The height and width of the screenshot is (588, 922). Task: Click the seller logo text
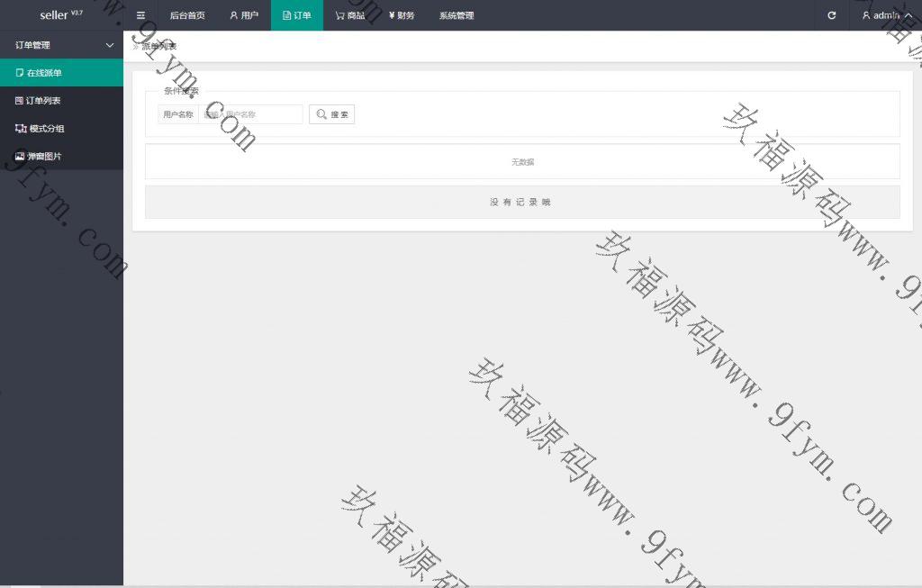tap(55, 15)
